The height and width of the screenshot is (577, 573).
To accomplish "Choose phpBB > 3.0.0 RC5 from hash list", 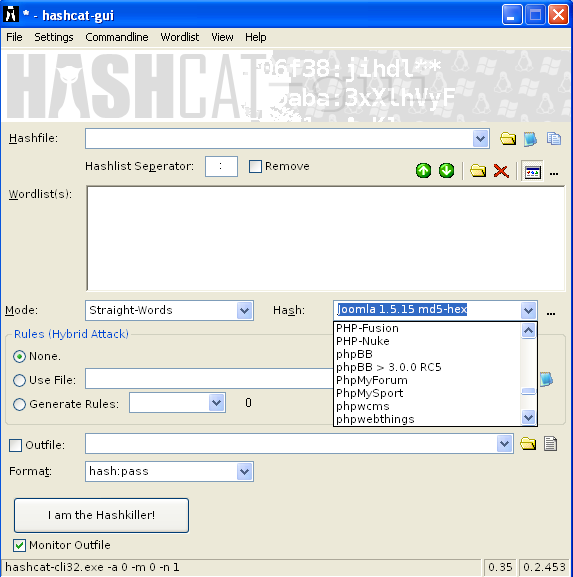I will [x=388, y=367].
